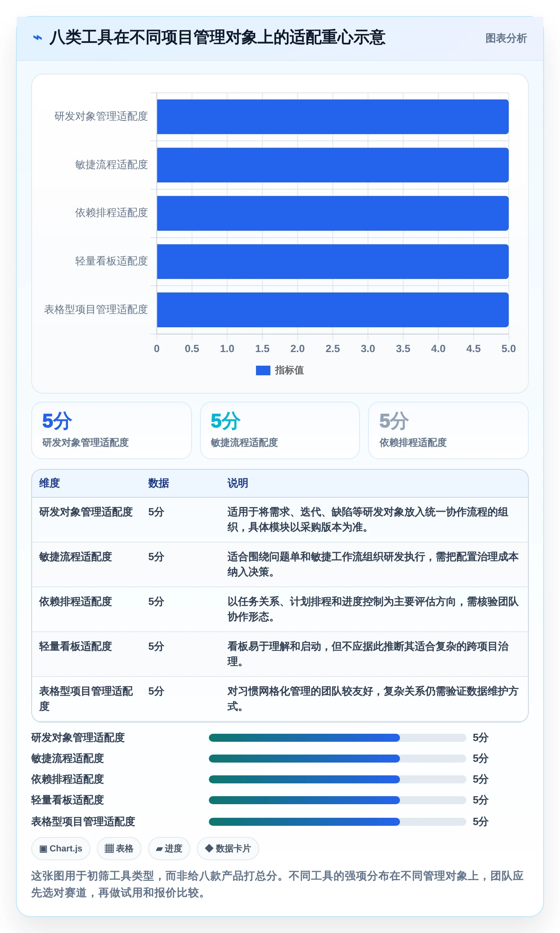
Task: Select the 表格型项目管理适配度 table row name
Action: tap(86, 699)
